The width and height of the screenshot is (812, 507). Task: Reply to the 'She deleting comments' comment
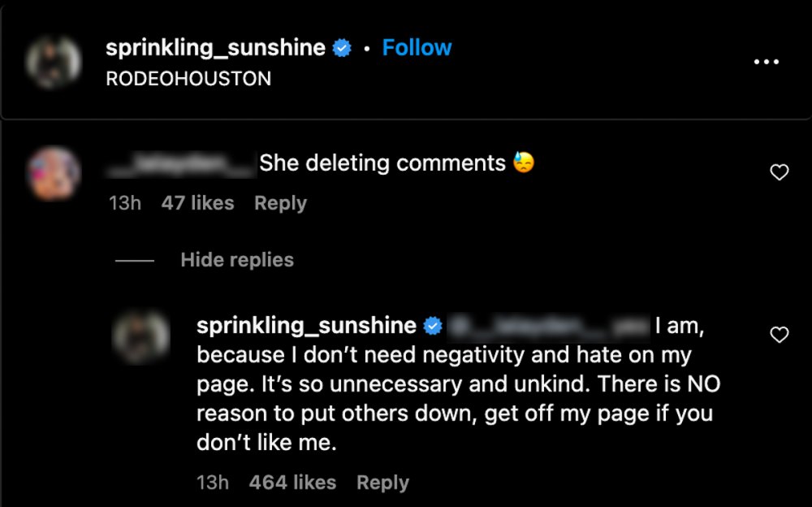[279, 203]
